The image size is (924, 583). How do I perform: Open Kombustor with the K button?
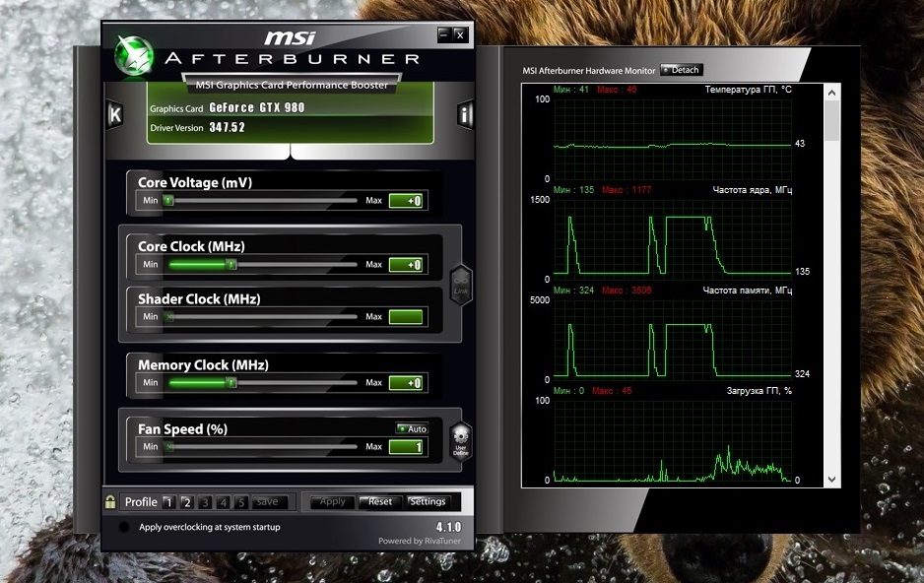coord(114,114)
